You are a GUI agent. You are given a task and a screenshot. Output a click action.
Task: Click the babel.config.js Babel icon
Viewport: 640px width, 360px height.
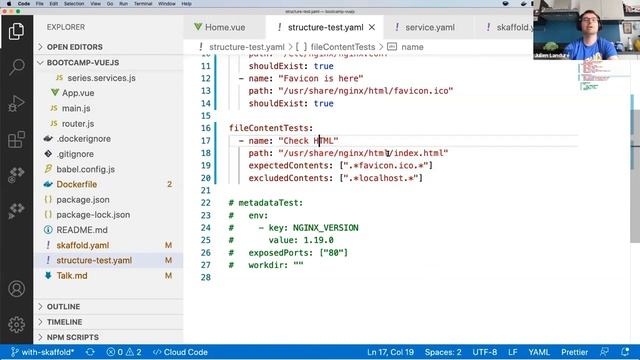pos(48,169)
